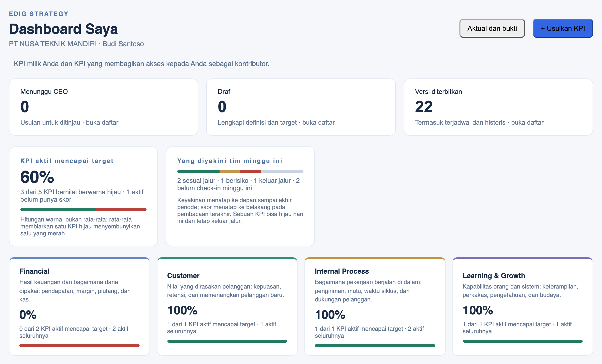Click the EDIG STRATEGY label

tap(39, 14)
